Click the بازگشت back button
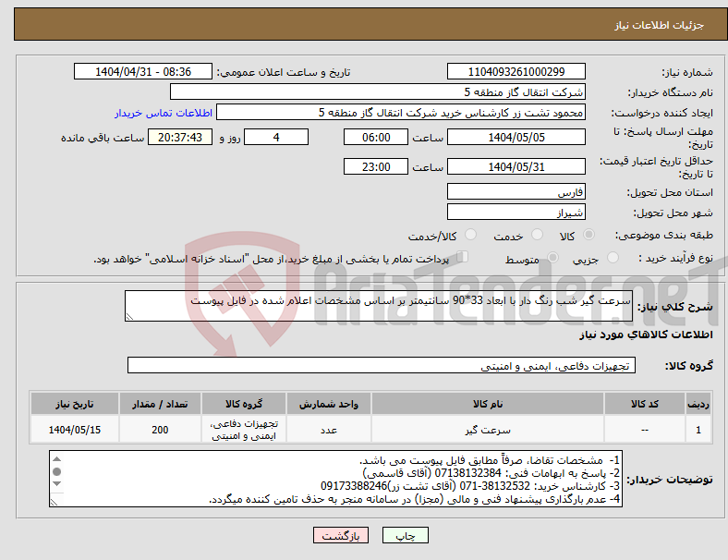Viewport: 728px width, 560px height. [x=341, y=535]
